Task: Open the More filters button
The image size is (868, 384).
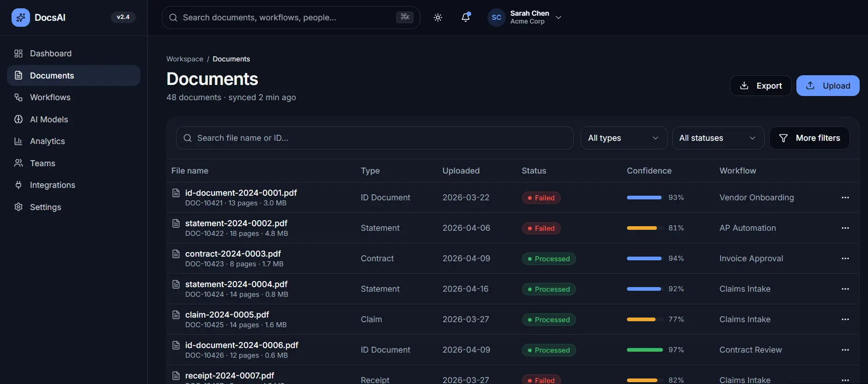Action: [x=809, y=138]
